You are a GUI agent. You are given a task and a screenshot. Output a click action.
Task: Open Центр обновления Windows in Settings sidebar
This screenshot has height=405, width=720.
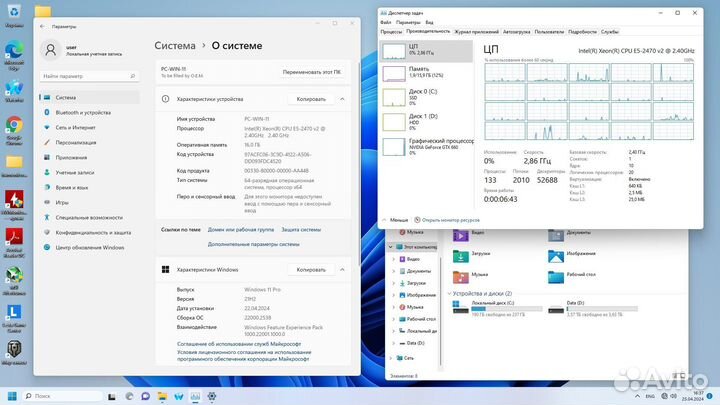click(x=90, y=248)
